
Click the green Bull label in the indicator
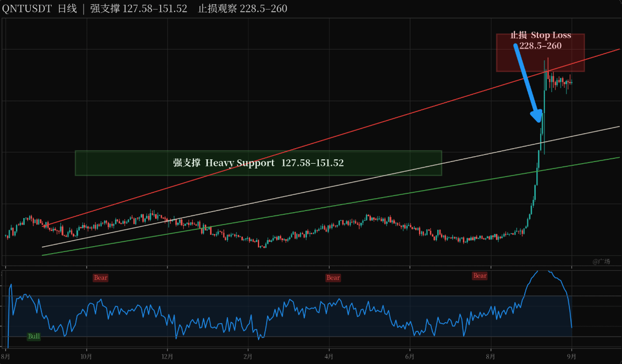tap(34, 336)
